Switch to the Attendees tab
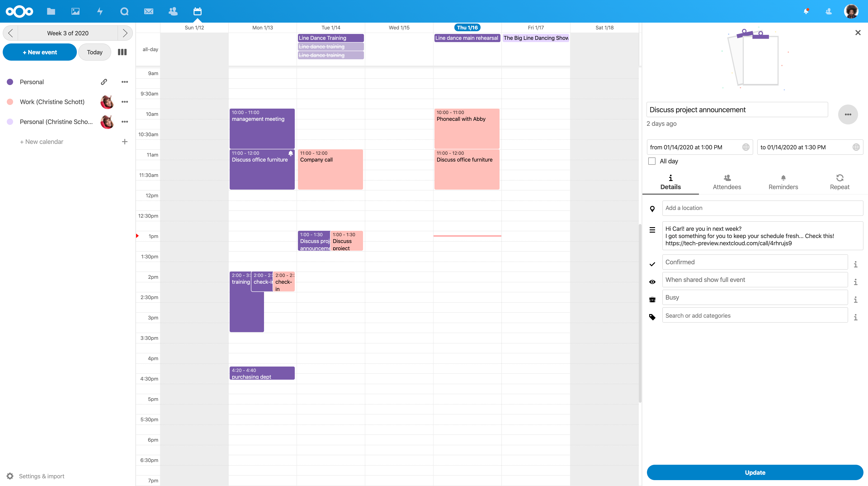This screenshot has width=868, height=486. (x=727, y=182)
